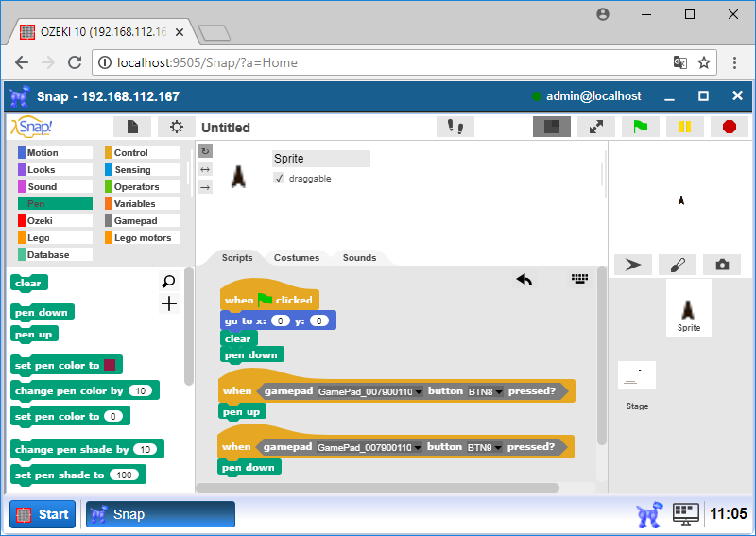This screenshot has height=536, width=756.
Task: Run the project with green flag
Action: pos(641,127)
